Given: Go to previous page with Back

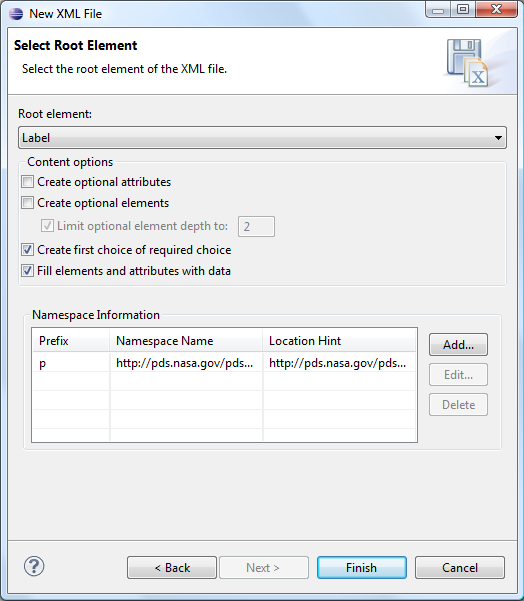Looking at the screenshot, I should 172,568.
